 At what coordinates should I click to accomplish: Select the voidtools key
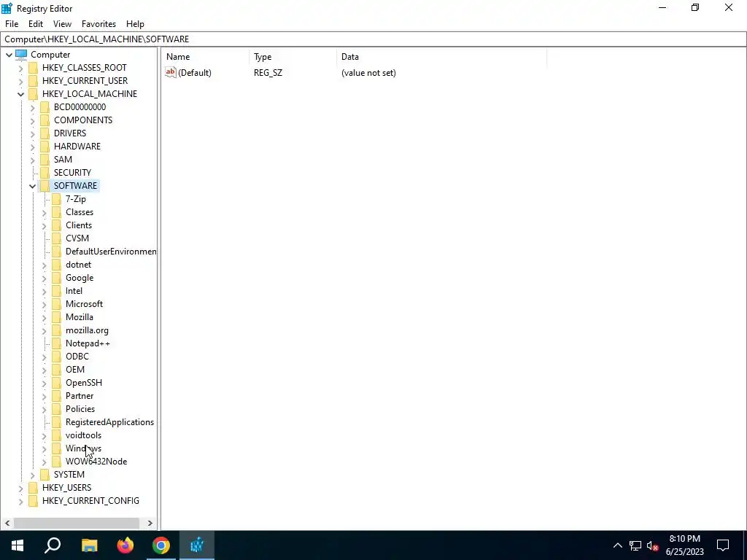pos(83,435)
